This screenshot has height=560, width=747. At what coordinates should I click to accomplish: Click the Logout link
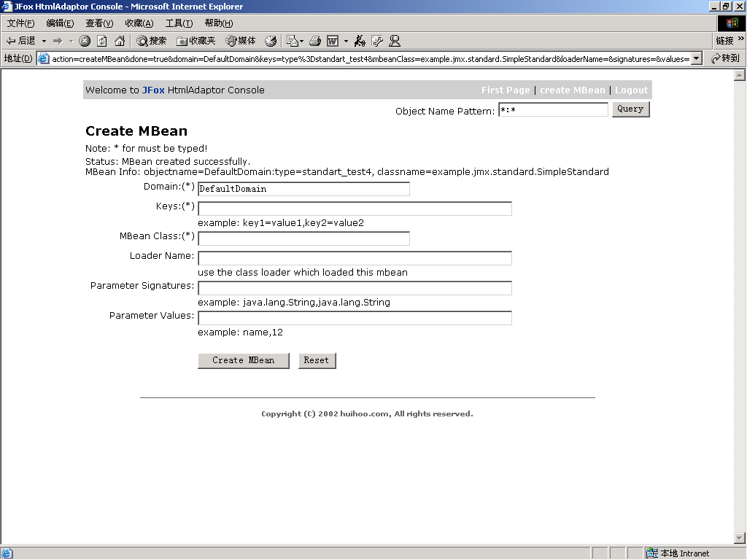[x=631, y=90]
